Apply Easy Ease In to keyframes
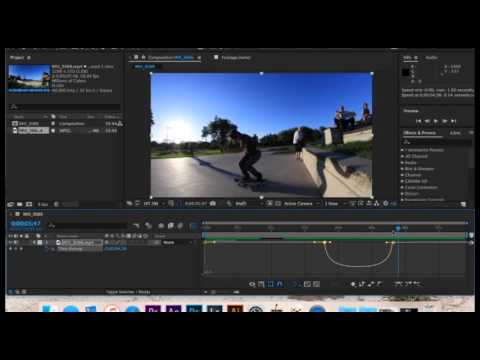Image resolution: width=480 pixels, height=360 pixels. 408,284
